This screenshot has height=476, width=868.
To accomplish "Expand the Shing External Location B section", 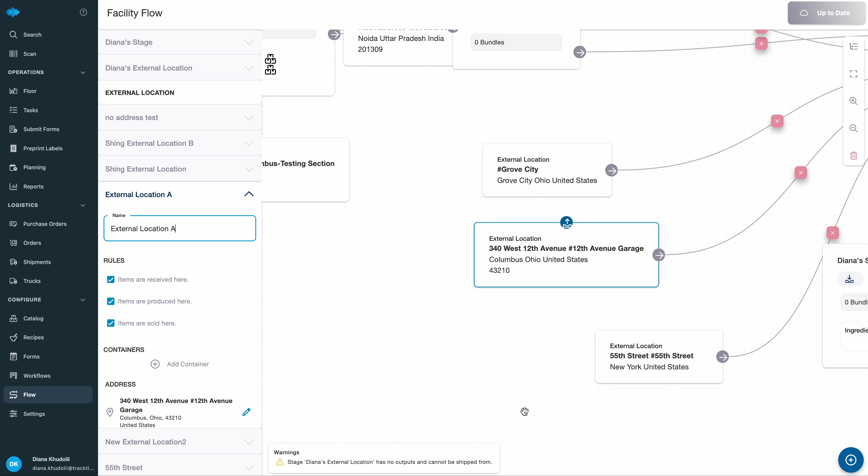I will pos(249,143).
